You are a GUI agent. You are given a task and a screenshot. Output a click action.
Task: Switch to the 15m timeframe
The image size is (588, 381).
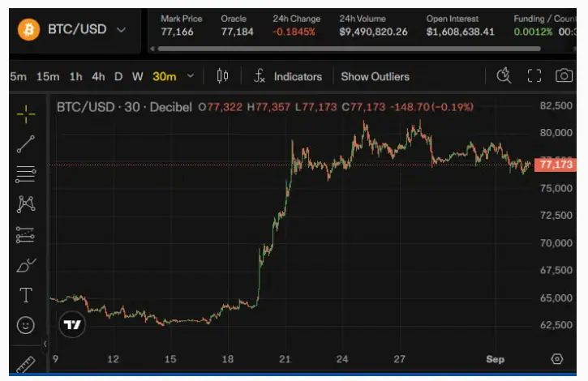[x=48, y=76]
